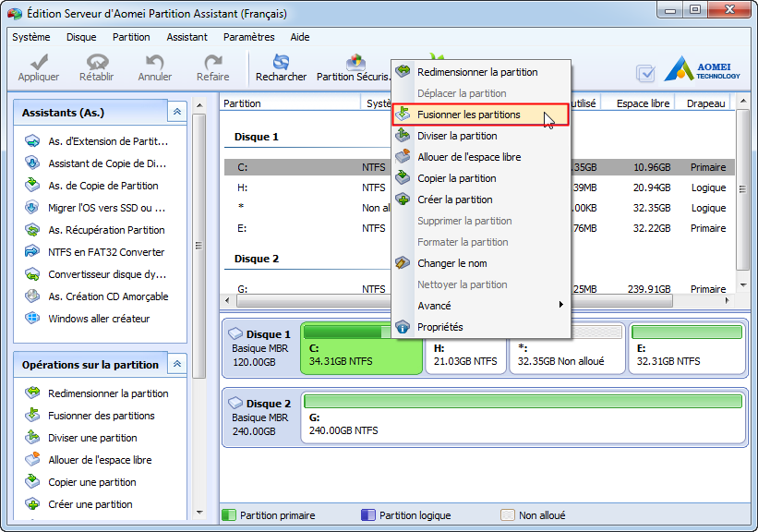Open Migrer l'OS vers SSD icon
758x532 pixels.
[x=32, y=208]
